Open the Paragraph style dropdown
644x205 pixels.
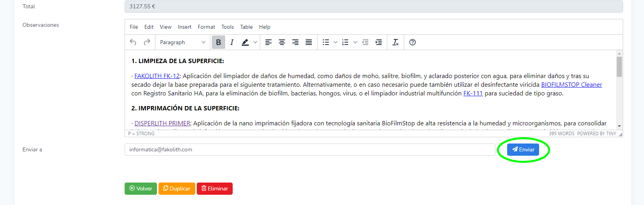tap(183, 42)
